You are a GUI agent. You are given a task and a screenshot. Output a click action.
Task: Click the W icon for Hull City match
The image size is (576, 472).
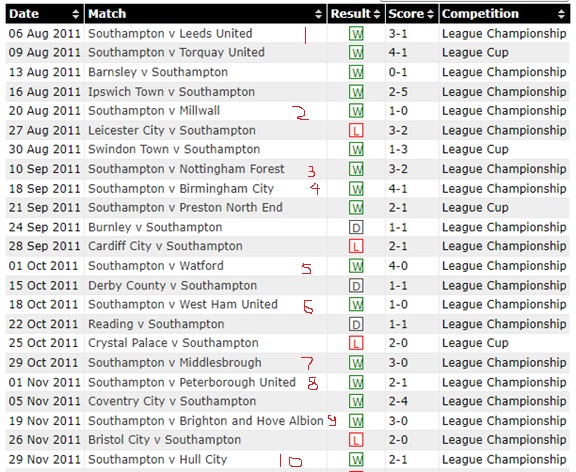point(356,460)
